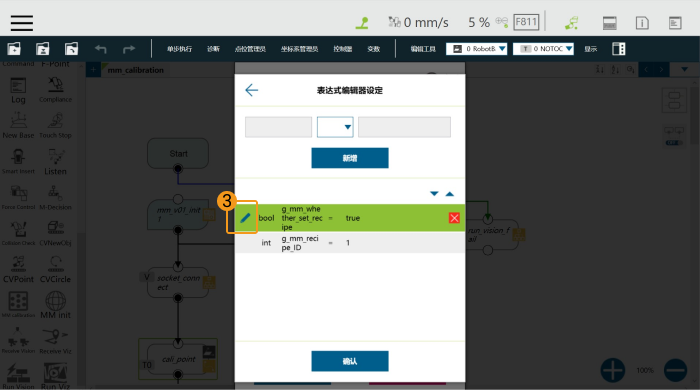The width and height of the screenshot is (700, 390).
Task: Select the M-Decision node icon
Action: click(55, 198)
